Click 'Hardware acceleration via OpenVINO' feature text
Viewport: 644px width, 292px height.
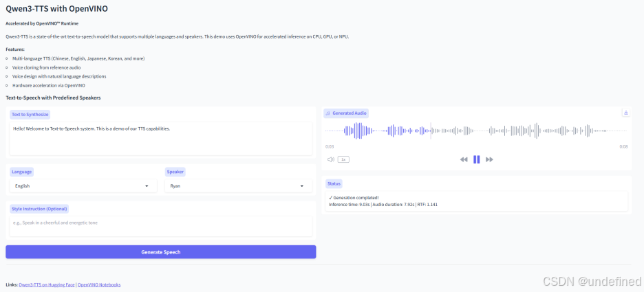pos(48,85)
